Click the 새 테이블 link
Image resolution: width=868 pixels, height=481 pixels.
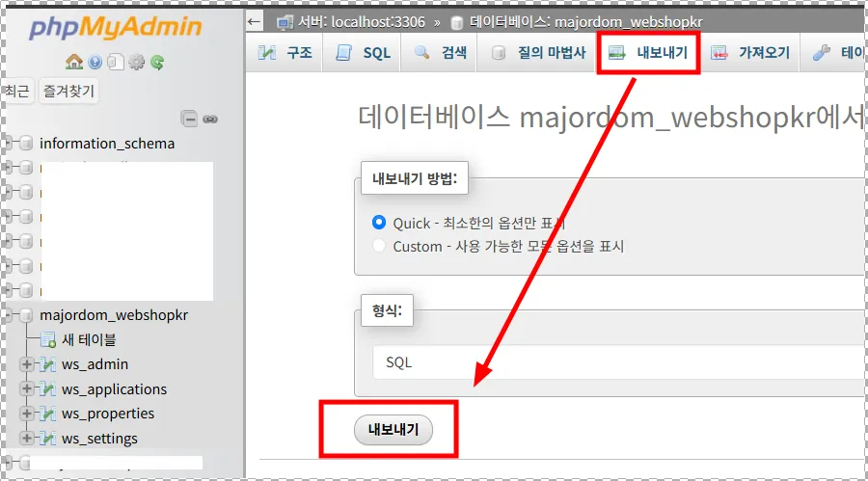pyautogui.click(x=89, y=340)
